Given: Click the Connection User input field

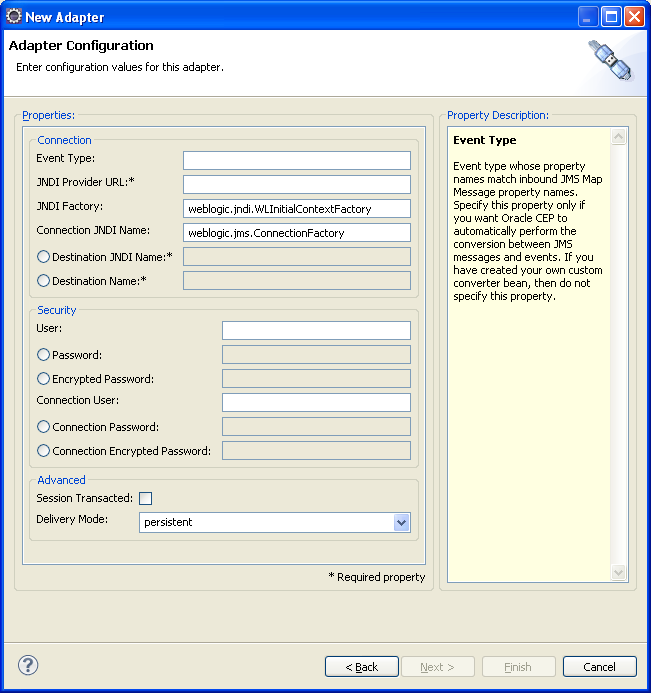Looking at the screenshot, I should click(316, 403).
